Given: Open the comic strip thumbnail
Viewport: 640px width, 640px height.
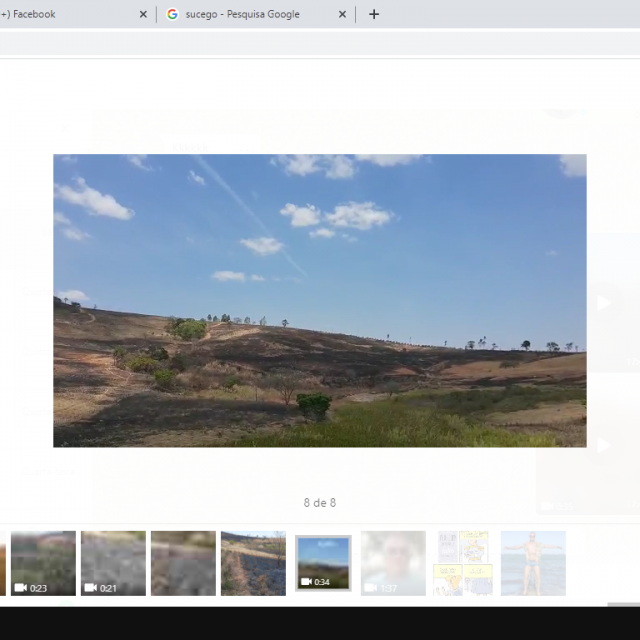Looking at the screenshot, I should pyautogui.click(x=463, y=563).
